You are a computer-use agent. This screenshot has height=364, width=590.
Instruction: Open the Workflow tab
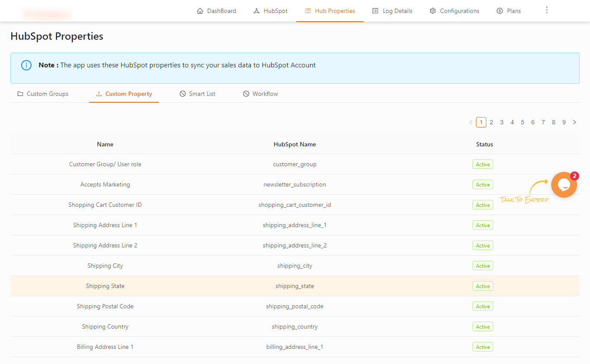pos(260,94)
